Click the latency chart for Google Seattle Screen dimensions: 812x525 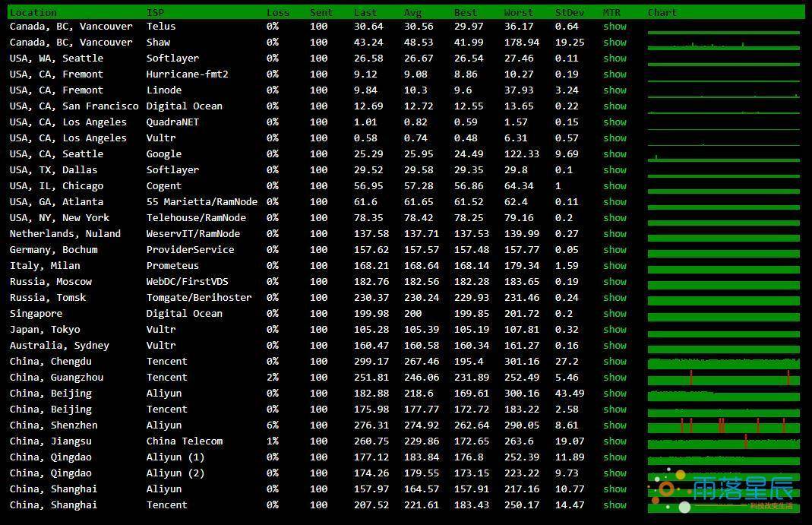click(x=723, y=157)
